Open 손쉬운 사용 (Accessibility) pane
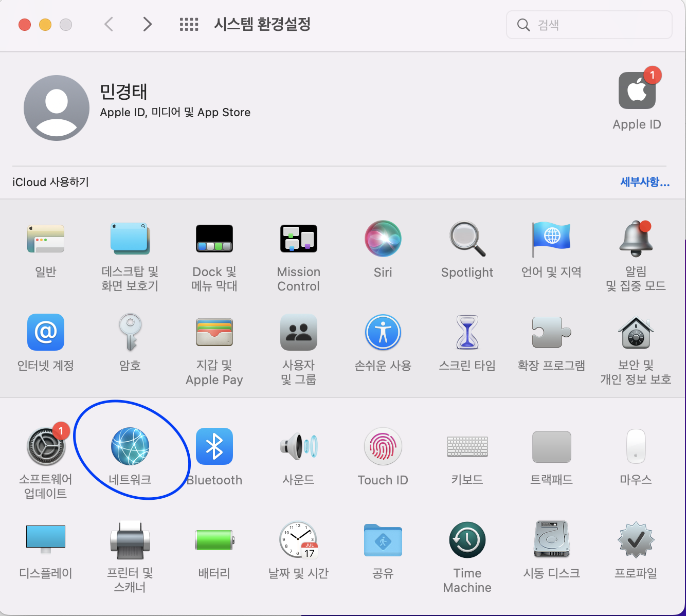The width and height of the screenshot is (686, 616). 383,332
